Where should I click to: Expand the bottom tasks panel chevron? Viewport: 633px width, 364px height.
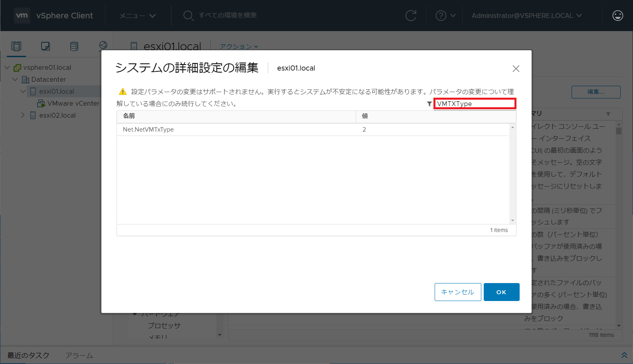[x=624, y=355]
